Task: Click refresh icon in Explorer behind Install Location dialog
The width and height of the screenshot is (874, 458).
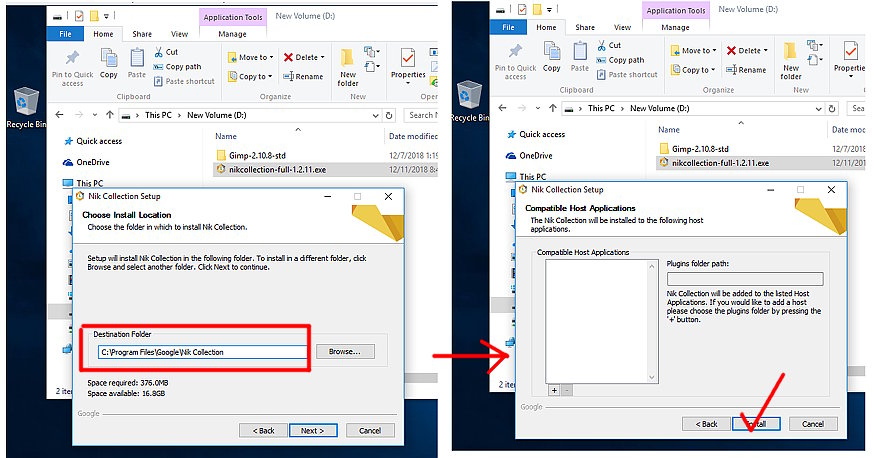Action: [x=389, y=115]
